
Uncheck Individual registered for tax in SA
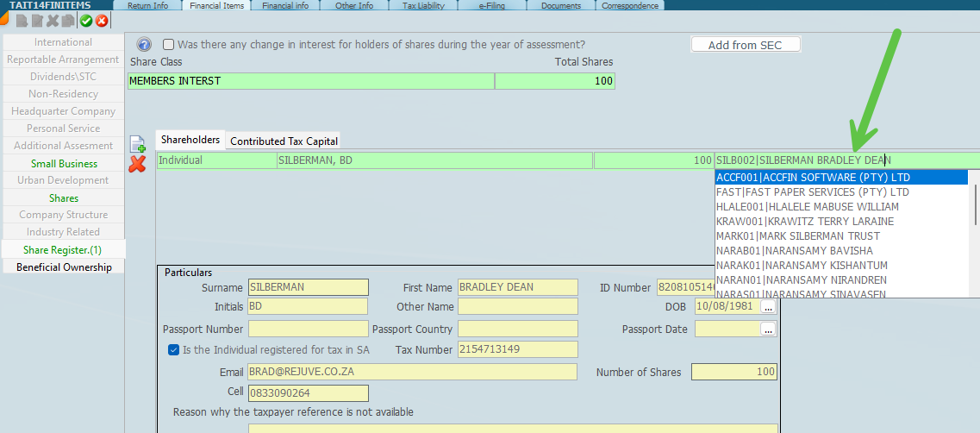(x=173, y=350)
